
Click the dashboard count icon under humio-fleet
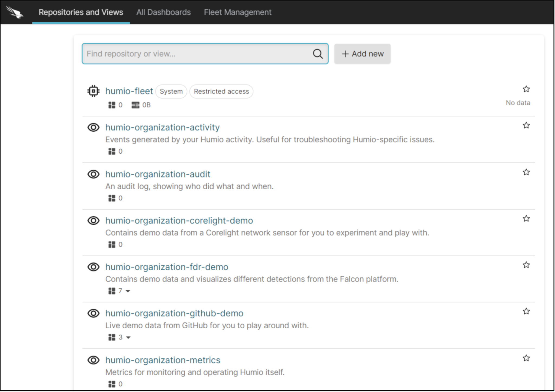(112, 105)
